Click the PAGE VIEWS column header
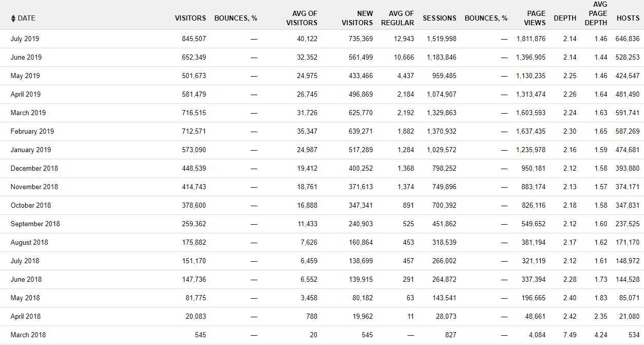The height and width of the screenshot is (345, 644). pos(535,18)
